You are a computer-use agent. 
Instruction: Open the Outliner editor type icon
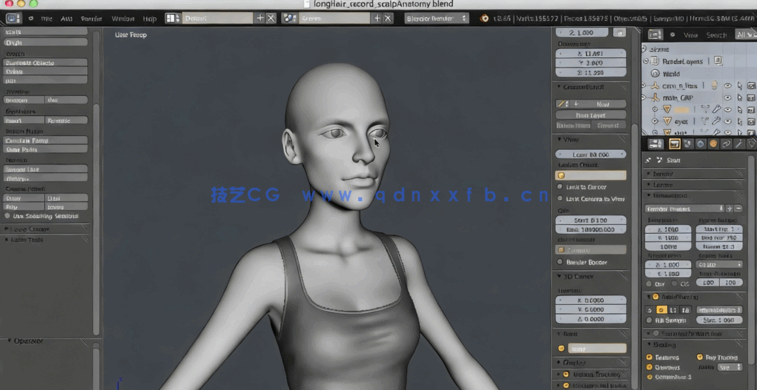655,35
